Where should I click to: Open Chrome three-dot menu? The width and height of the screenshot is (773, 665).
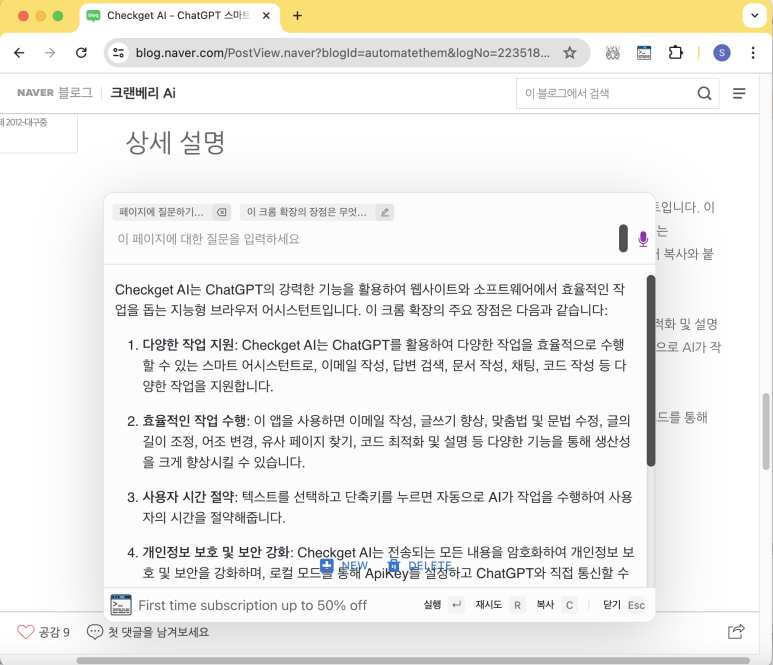[753, 53]
